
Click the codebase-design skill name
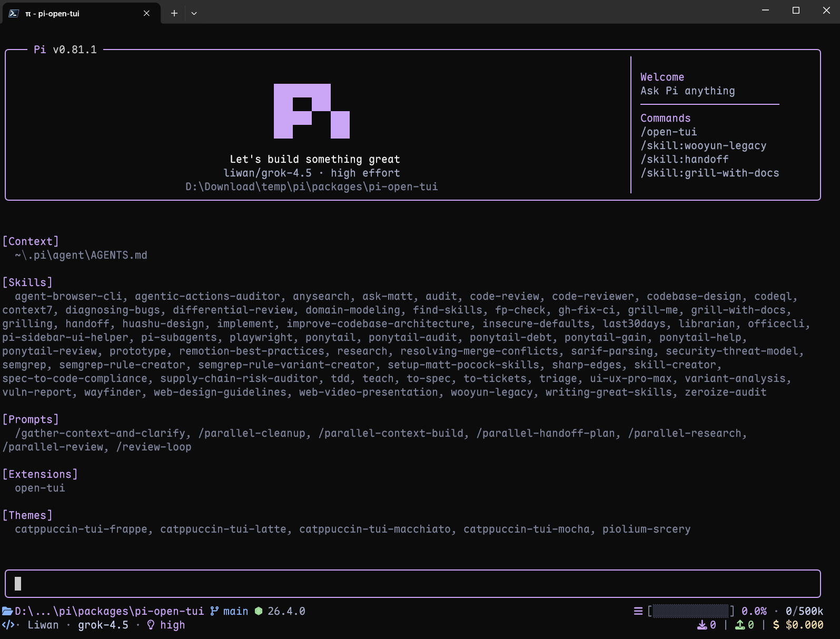tap(694, 296)
